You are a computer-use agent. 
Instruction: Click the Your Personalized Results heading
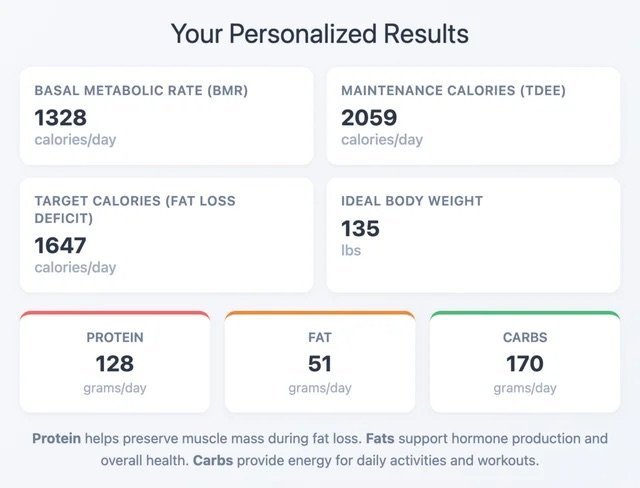point(319,34)
